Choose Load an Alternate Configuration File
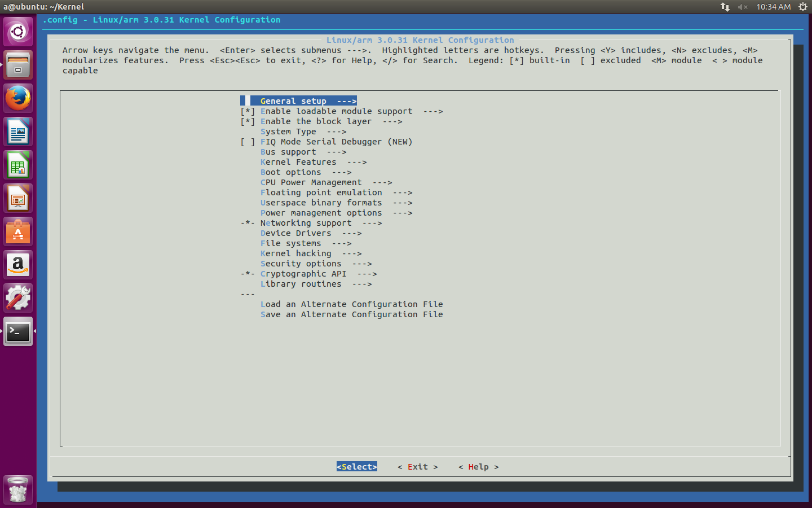The width and height of the screenshot is (812, 508). point(351,304)
